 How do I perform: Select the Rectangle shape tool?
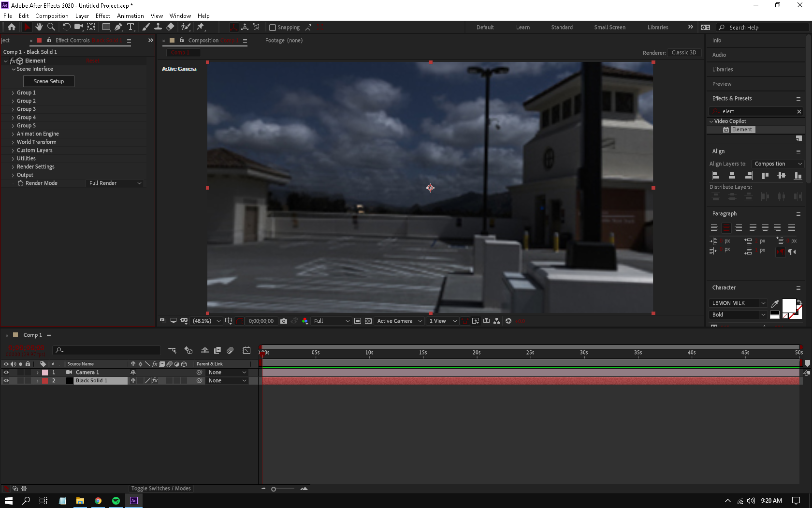click(106, 27)
